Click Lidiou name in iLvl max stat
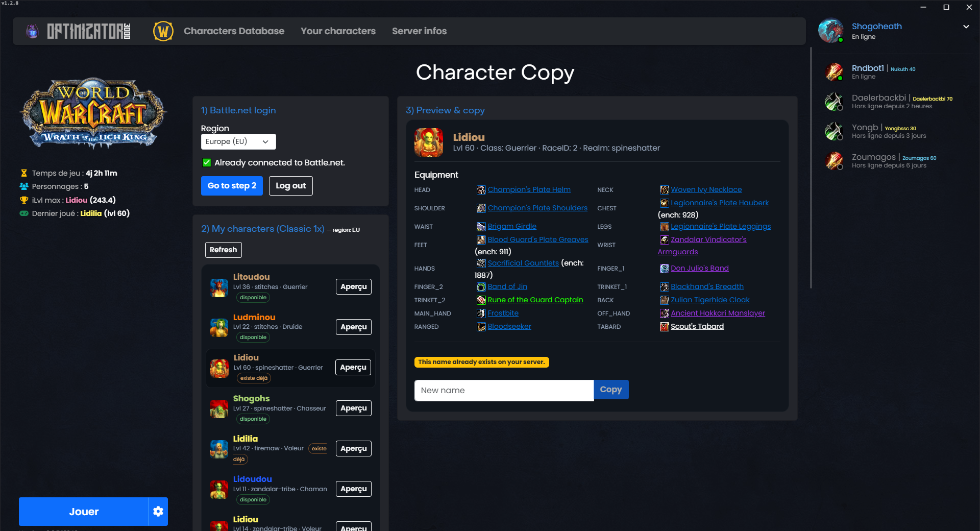Screen dimensions: 980x531 (x=77, y=200)
